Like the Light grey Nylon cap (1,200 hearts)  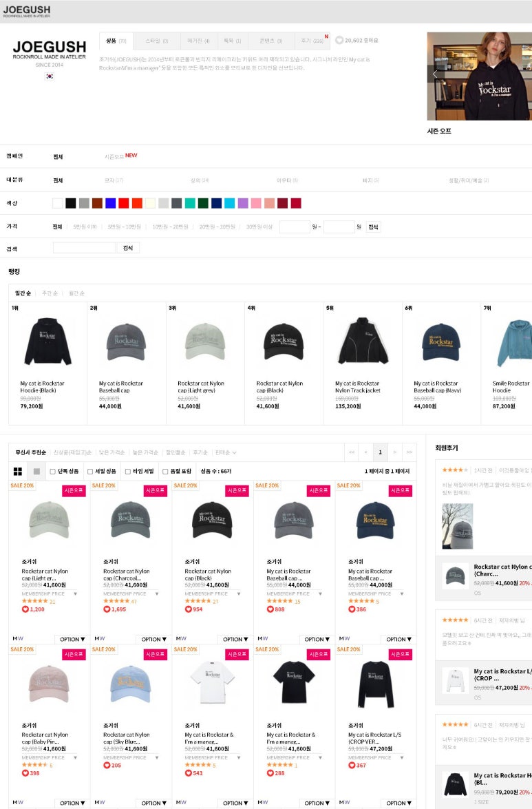25,609
